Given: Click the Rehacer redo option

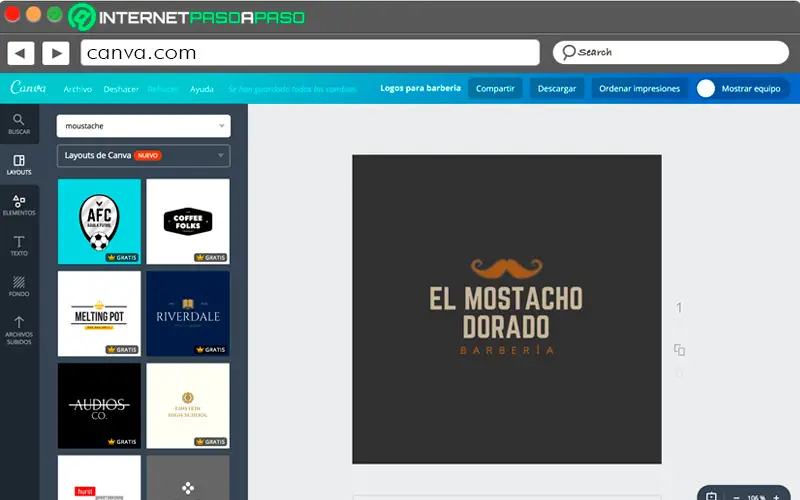Looking at the screenshot, I should [163, 89].
